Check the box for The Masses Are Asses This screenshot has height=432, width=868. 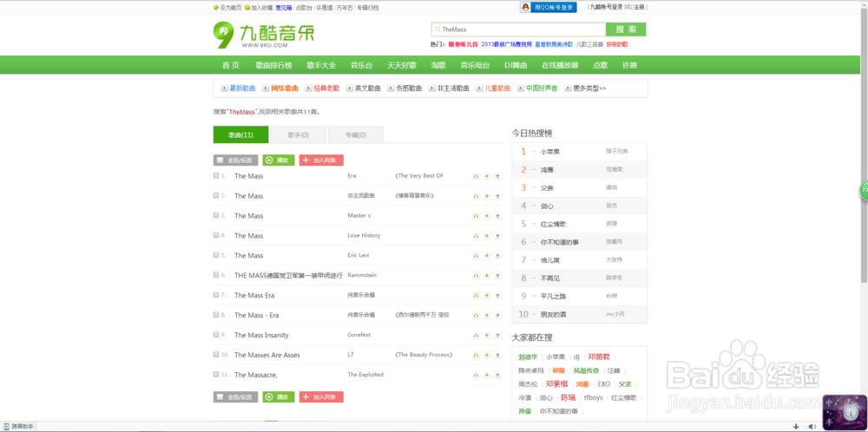[x=216, y=355]
